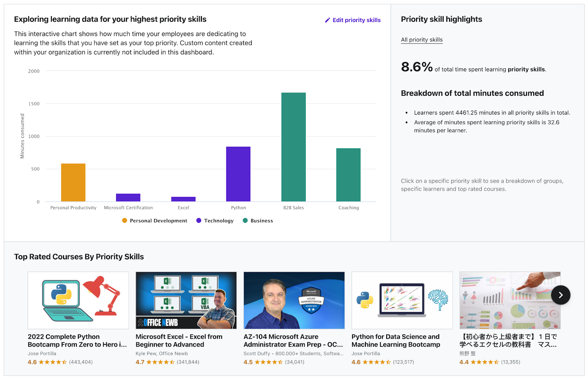Select the Python bar in the chart
Image resolution: width=588 pixels, height=379 pixels.
tap(238, 174)
